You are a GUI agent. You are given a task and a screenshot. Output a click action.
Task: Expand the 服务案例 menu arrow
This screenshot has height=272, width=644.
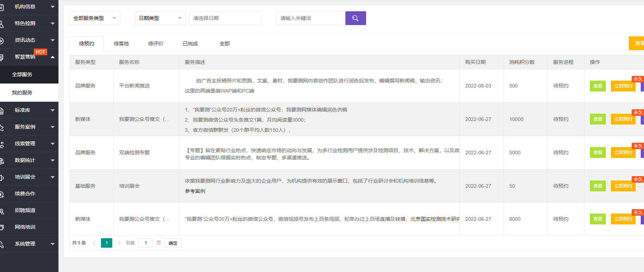click(53, 127)
